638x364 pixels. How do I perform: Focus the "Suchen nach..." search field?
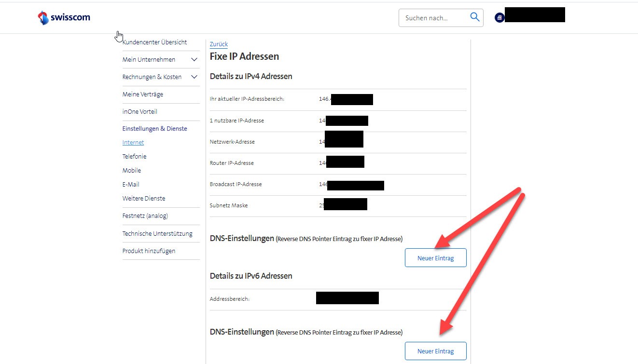pos(441,18)
